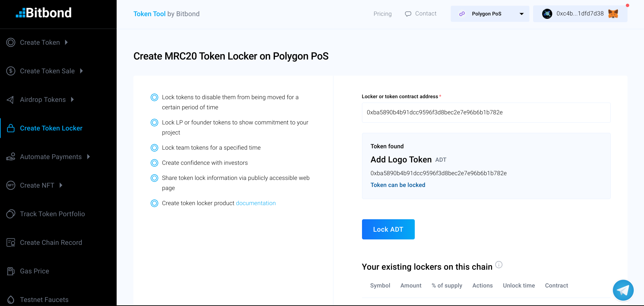Expand the Automate Payments submenu
This screenshot has height=306, width=644.
coord(88,157)
